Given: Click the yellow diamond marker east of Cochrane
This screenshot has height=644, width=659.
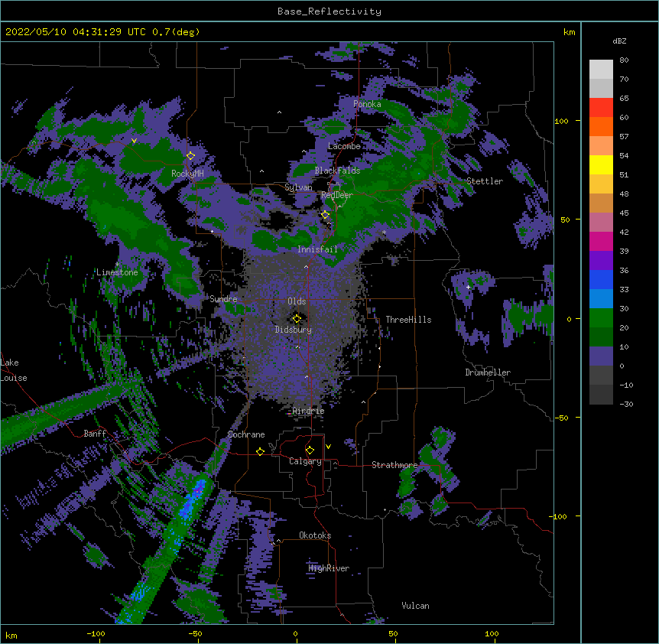Looking at the screenshot, I should (260, 451).
